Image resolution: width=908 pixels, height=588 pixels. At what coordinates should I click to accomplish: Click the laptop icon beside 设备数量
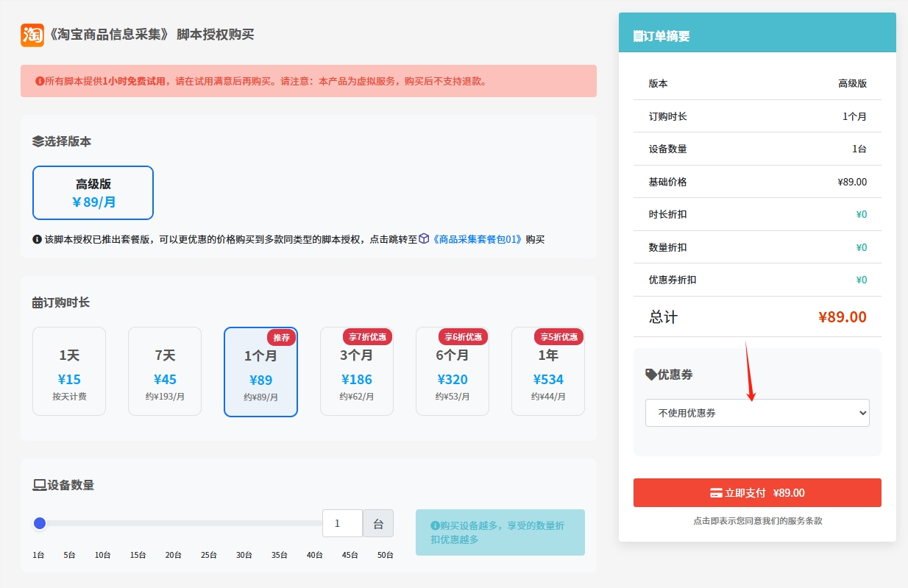tap(40, 485)
